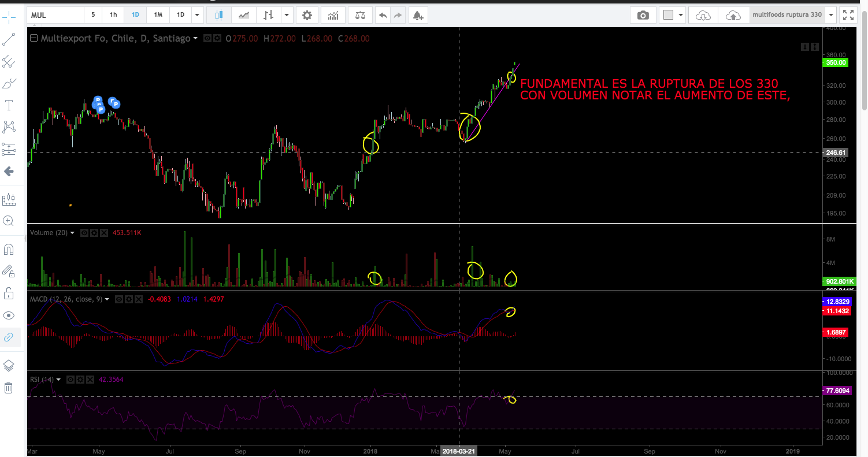
Task: Create an alert with the bell icon
Action: [x=418, y=15]
